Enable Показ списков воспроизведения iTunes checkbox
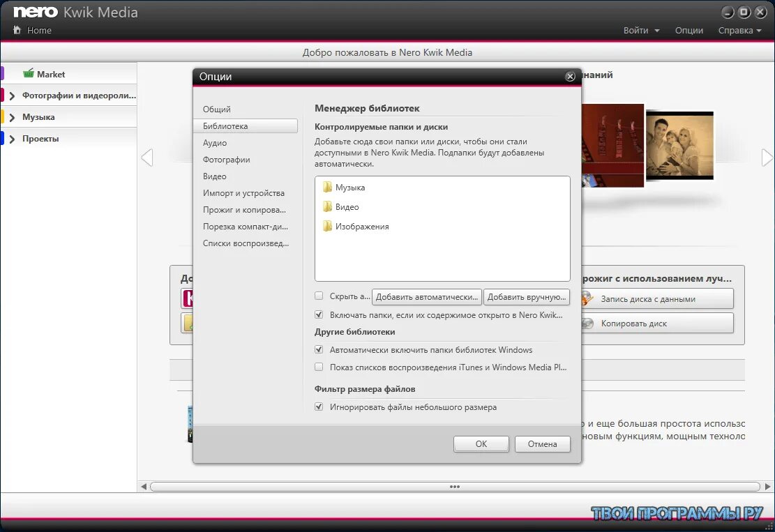Screen dimensions: 775x532 coord(319,367)
